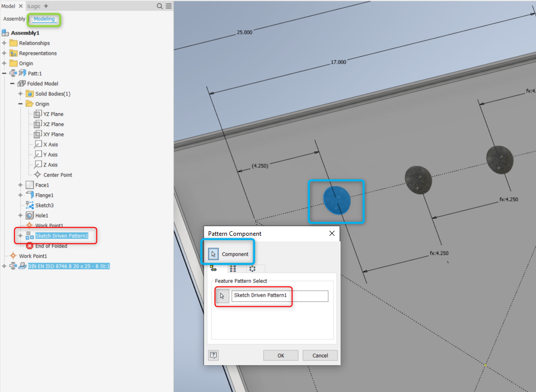This screenshot has height=392, width=536.
Task: Expand the Hole1 feature
Action: [x=20, y=216]
